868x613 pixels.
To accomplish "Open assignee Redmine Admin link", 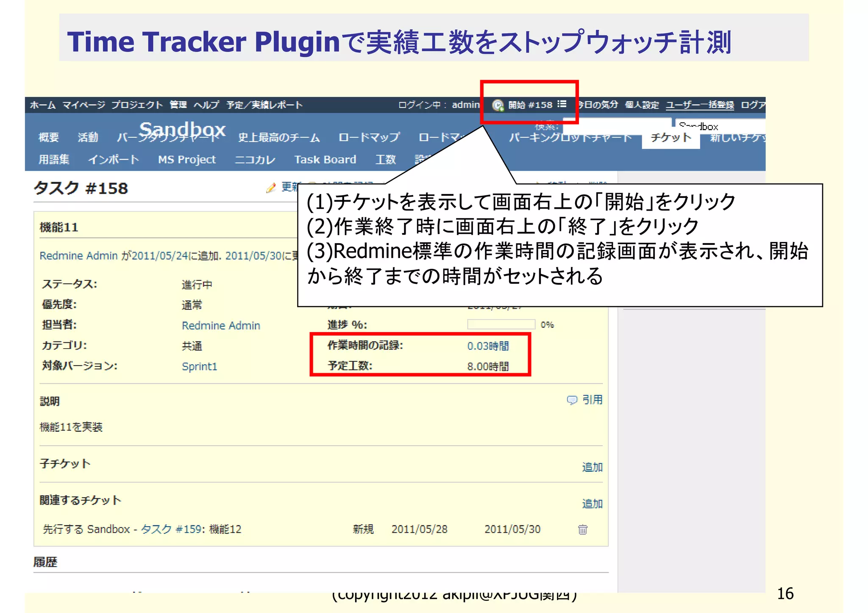I will pos(221,326).
